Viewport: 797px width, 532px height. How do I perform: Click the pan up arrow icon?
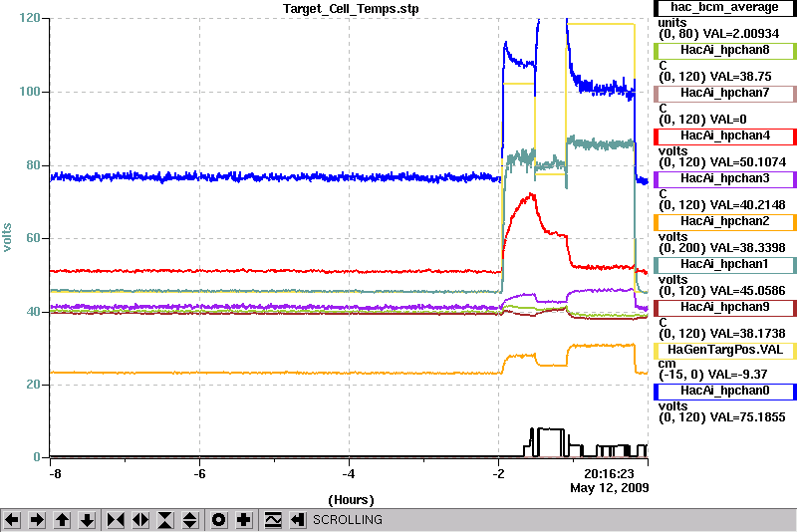[x=62, y=520]
